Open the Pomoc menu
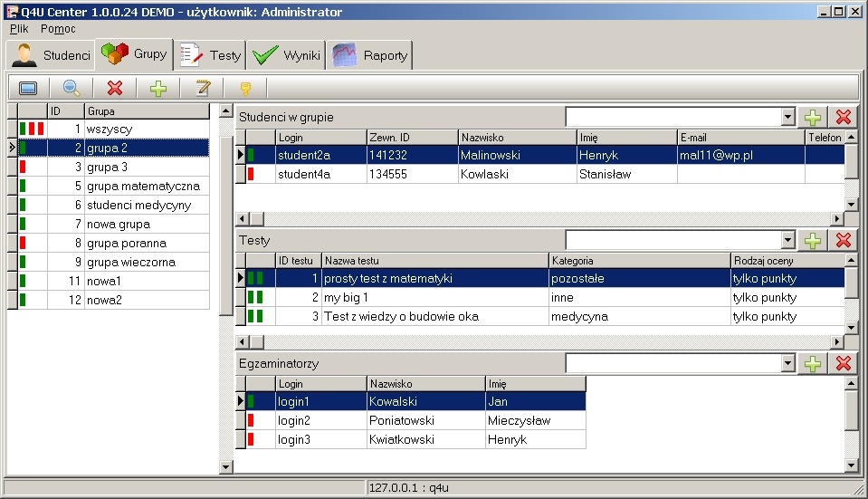 coord(58,29)
